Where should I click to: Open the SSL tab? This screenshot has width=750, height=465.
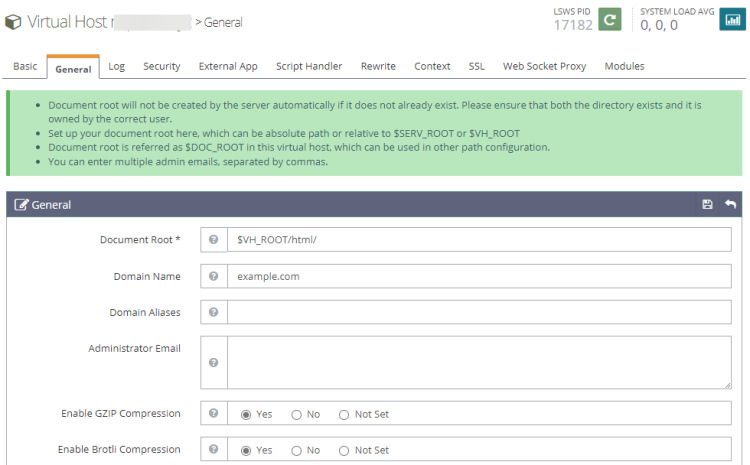click(476, 66)
